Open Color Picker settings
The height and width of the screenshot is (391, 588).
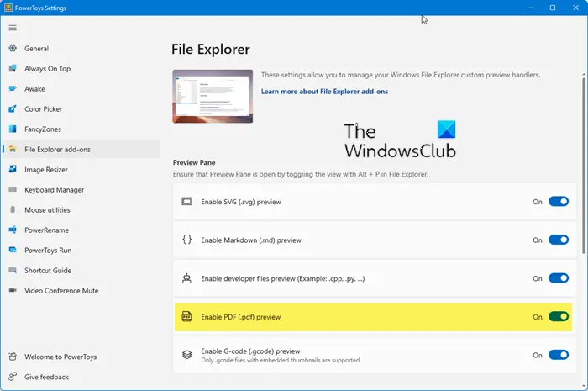(81, 109)
